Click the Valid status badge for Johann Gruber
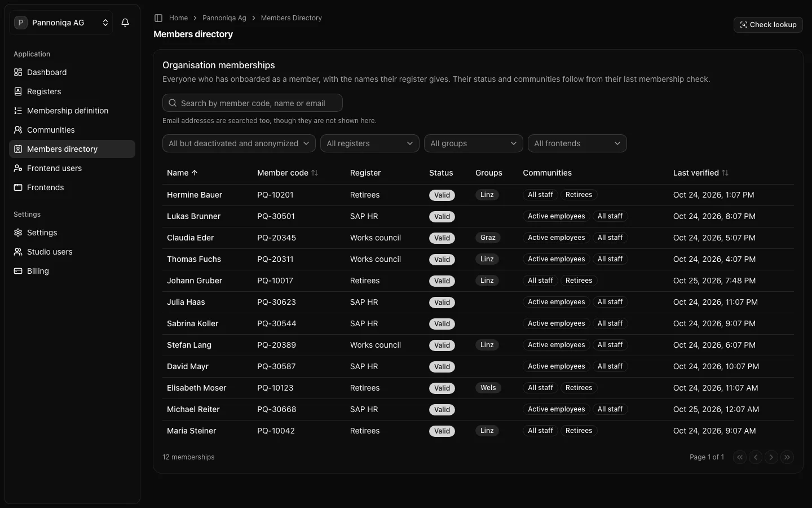812x508 pixels. [x=442, y=281]
